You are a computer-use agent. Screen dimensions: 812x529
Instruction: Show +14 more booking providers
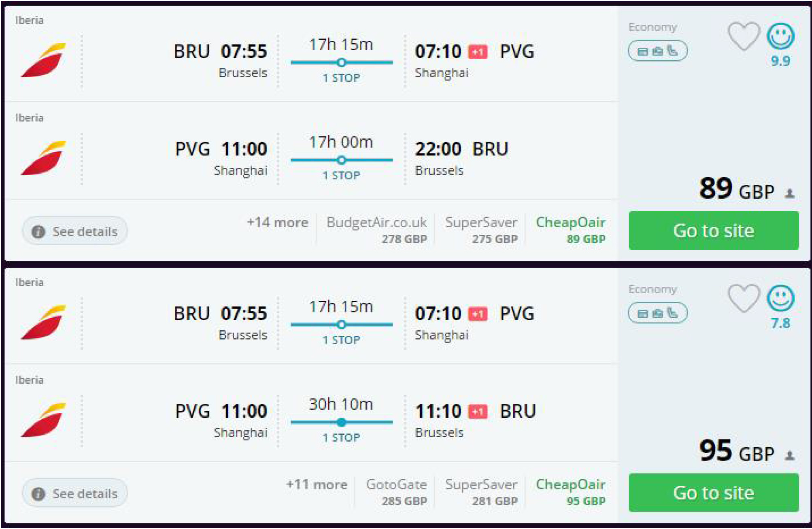[277, 223]
